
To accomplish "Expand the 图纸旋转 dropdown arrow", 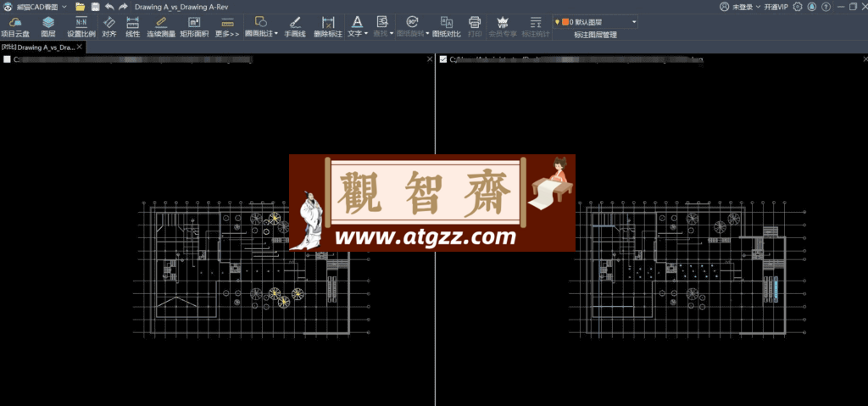I will click(427, 34).
